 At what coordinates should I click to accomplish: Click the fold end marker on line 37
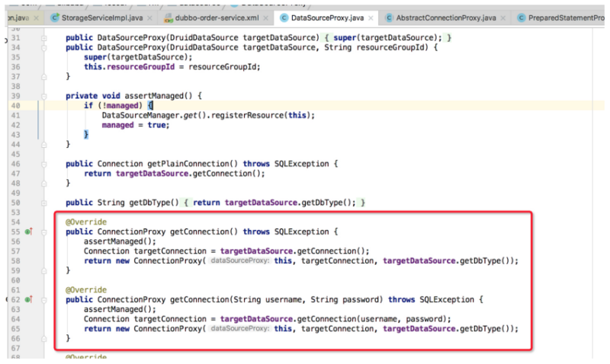point(44,77)
